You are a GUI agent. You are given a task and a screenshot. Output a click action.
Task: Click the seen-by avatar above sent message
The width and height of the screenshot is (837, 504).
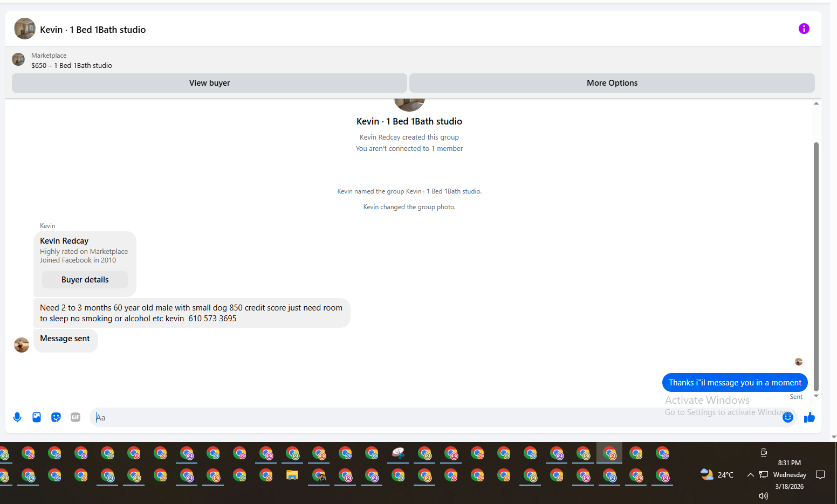(x=799, y=362)
